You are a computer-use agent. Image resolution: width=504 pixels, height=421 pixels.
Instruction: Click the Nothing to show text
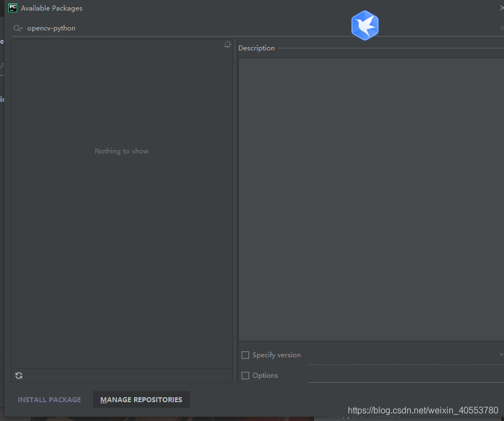121,151
